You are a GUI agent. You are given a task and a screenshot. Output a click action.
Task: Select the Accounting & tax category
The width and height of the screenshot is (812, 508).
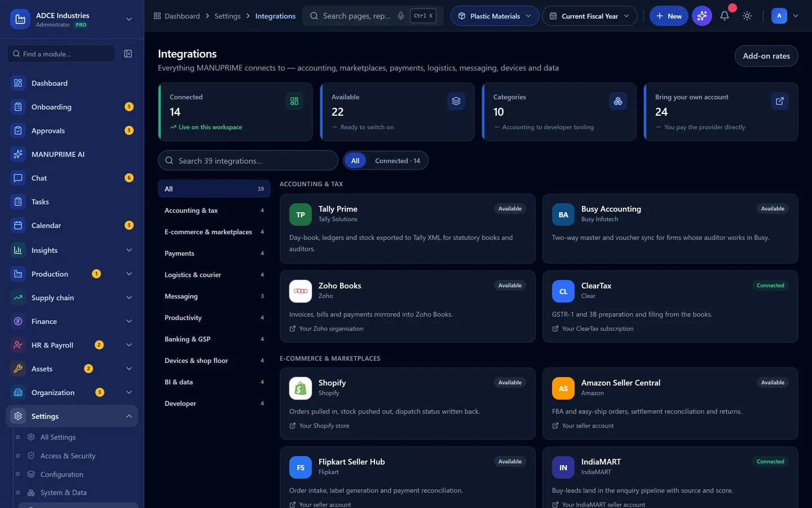coord(214,211)
